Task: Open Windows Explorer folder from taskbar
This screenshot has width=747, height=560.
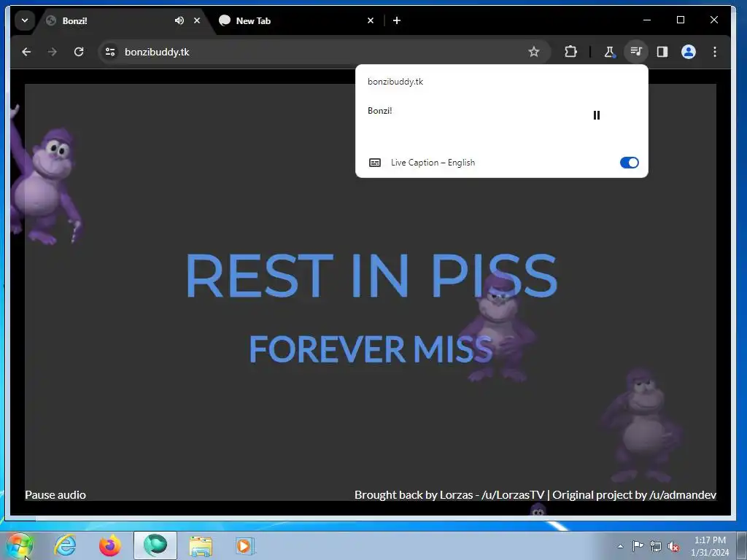Action: (201, 545)
